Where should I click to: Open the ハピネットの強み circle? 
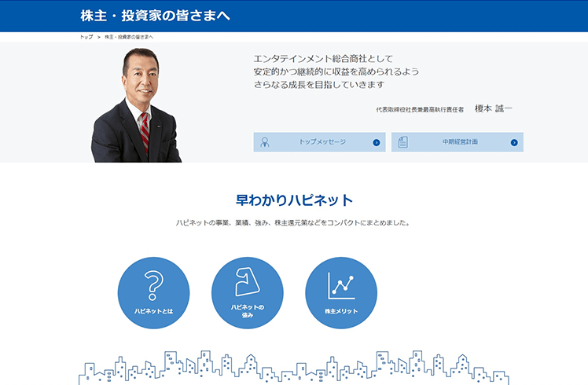click(248, 293)
